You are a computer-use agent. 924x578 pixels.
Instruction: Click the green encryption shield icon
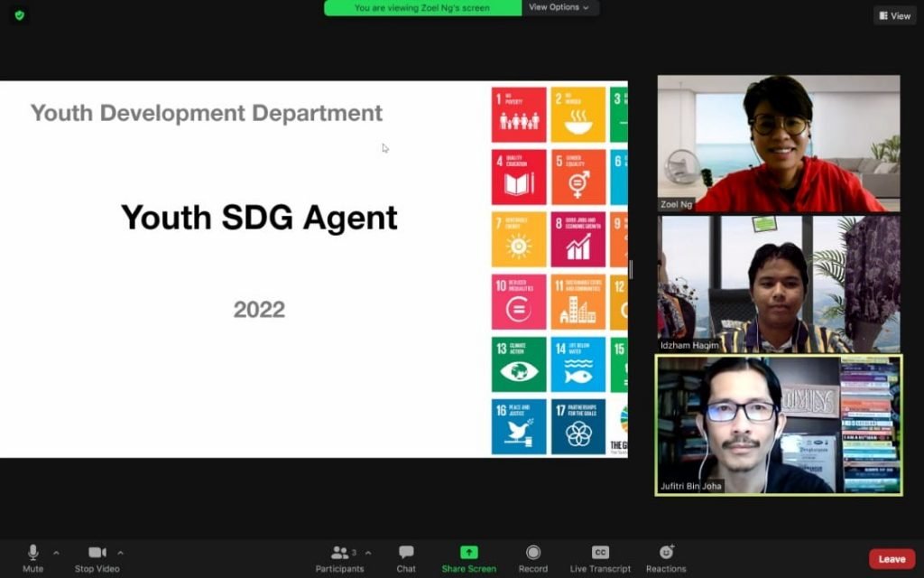point(19,15)
